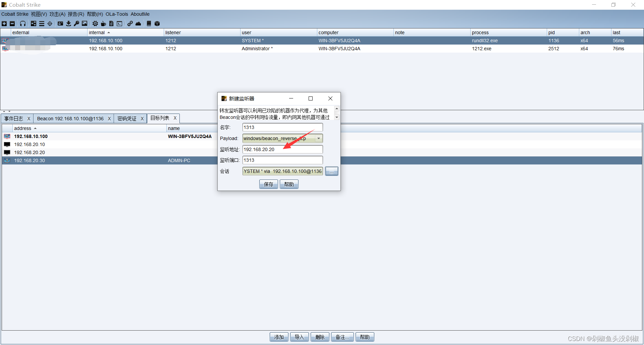644x345 pixels.
Task: Open listeners via the headphones icon
Action: (x=23, y=23)
